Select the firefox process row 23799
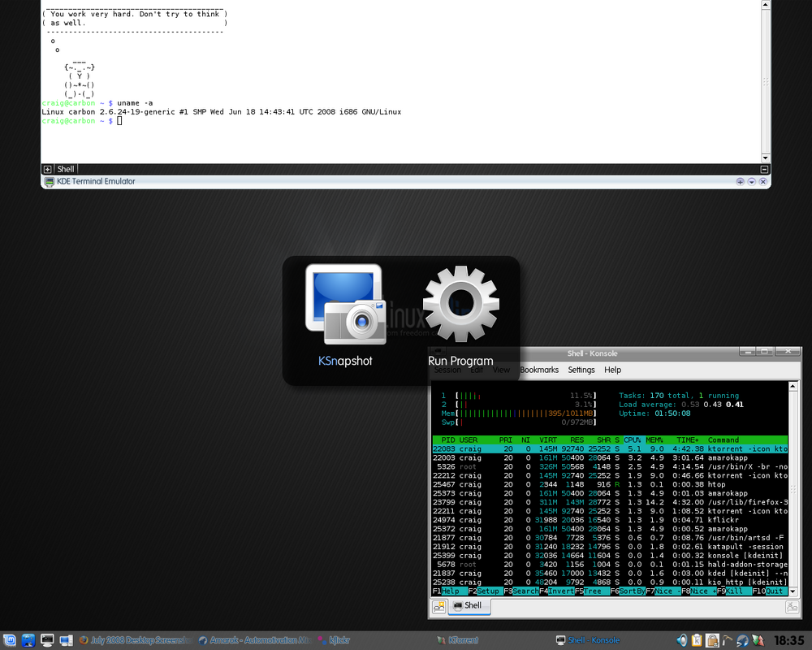This screenshot has width=812, height=650. (610, 502)
